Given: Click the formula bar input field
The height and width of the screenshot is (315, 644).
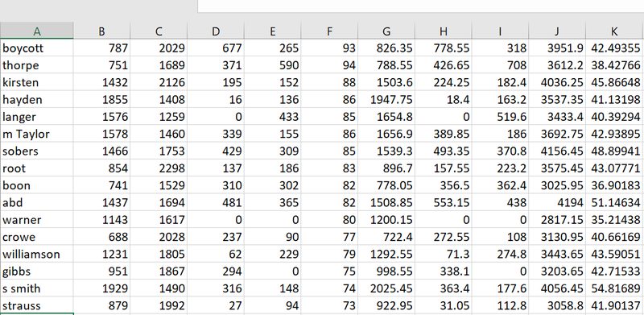Looking at the screenshot, I should coord(420,6).
